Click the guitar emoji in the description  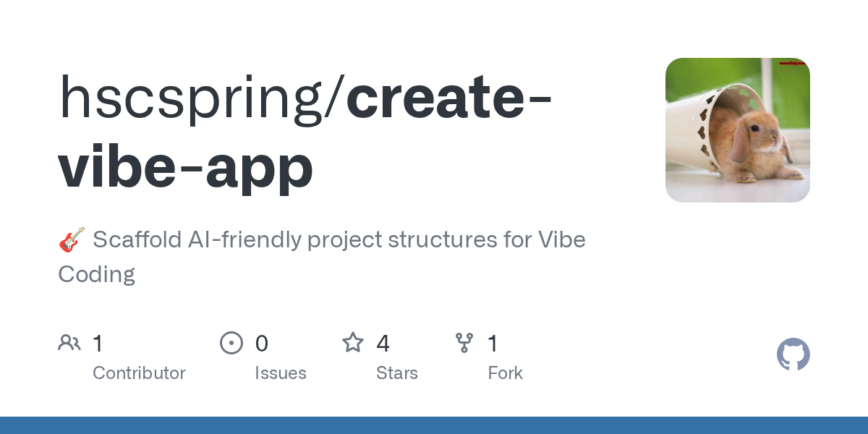click(72, 239)
